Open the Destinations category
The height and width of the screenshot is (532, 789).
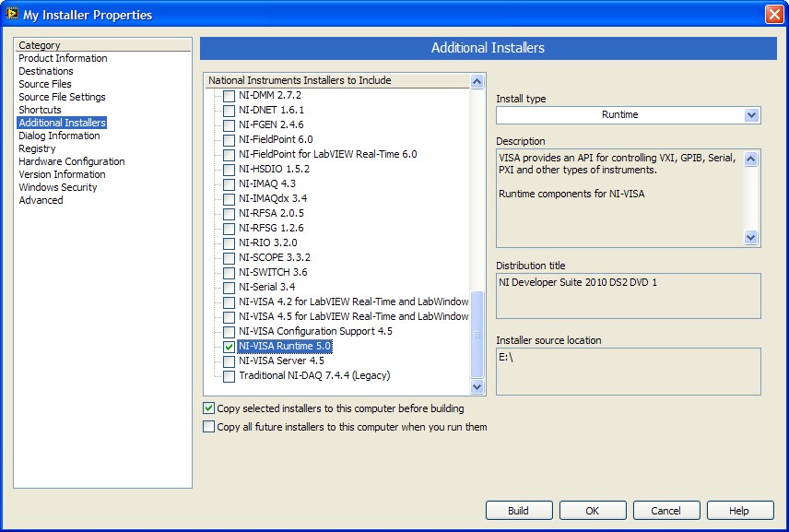[46, 72]
